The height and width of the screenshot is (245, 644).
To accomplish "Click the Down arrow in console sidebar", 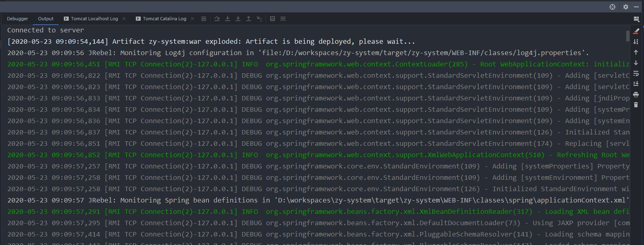I will coord(636,63).
